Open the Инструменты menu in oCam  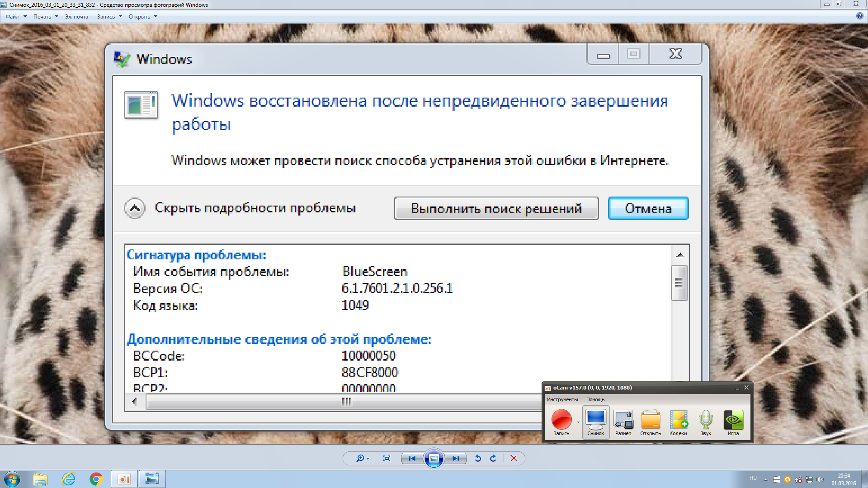[x=562, y=399]
